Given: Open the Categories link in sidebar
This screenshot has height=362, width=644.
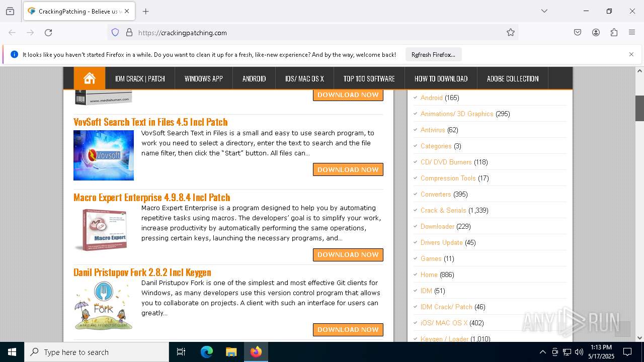Looking at the screenshot, I should [436, 146].
